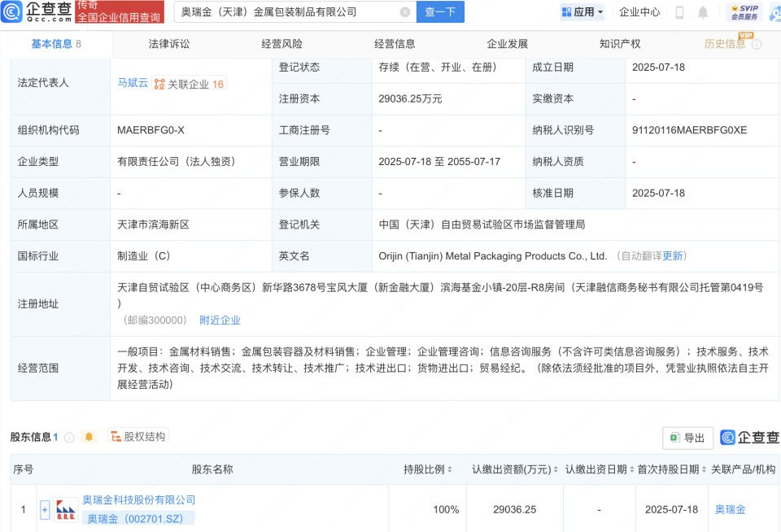Sort by 认缴出资额(万元) column arrows

556,469
